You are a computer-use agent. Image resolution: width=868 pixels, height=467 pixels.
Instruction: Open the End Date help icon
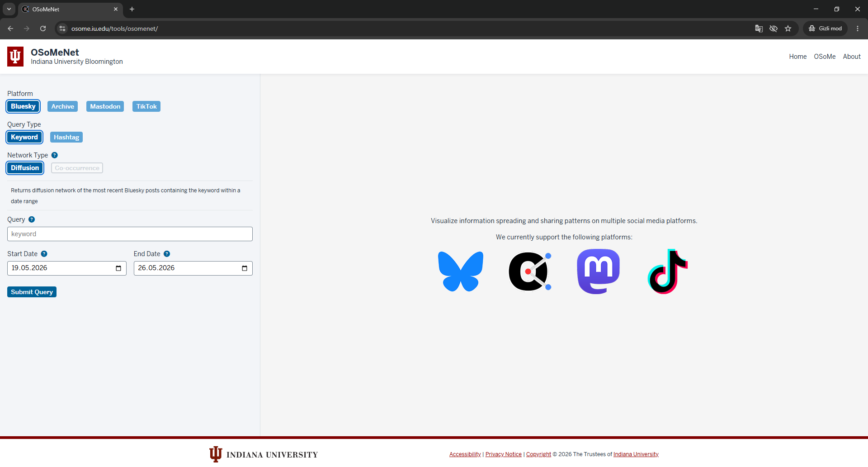coord(167,254)
